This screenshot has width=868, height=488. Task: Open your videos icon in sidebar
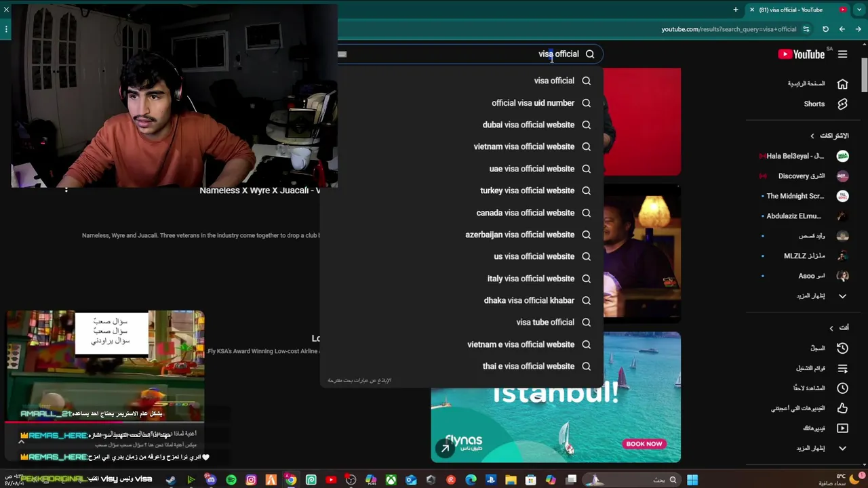(842, 428)
